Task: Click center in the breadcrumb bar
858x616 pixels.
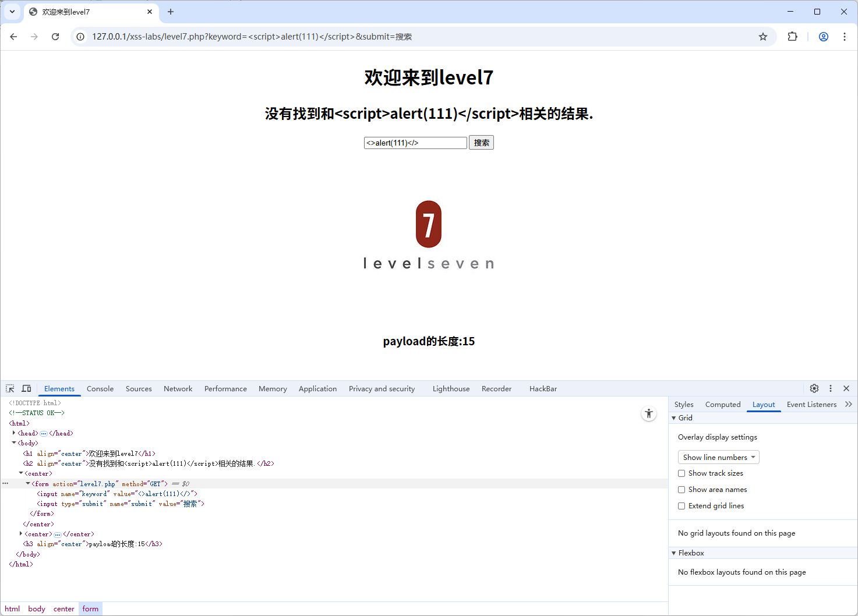Action: point(64,609)
